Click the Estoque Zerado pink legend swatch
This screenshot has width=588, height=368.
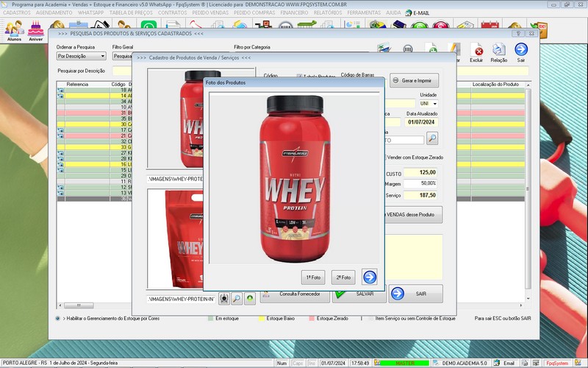tap(312, 319)
